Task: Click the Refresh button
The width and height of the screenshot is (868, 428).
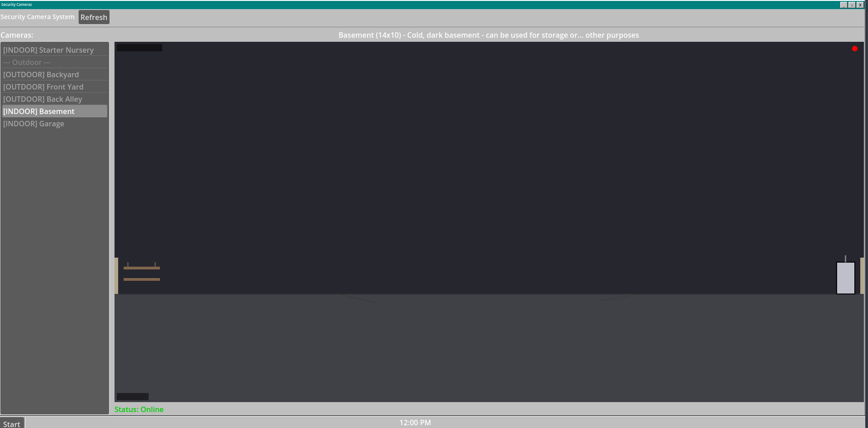Action: (x=94, y=17)
